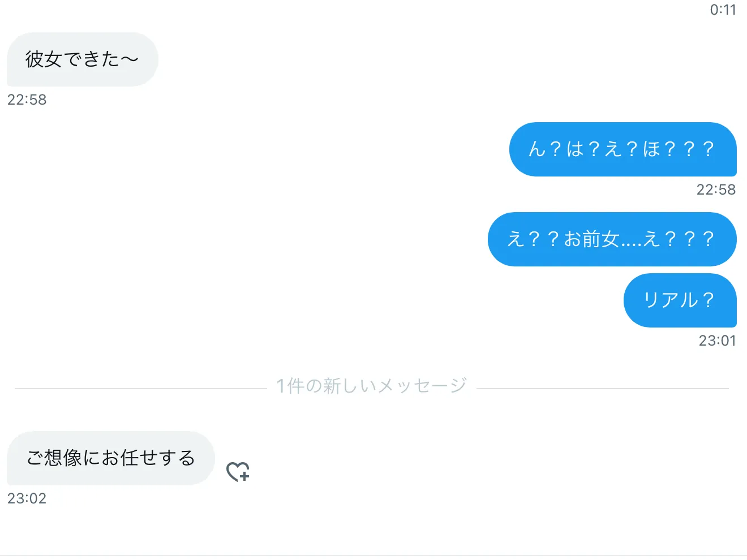Click the horizontal border line at the bottom of the chat
This screenshot has height=560, width=747.
click(373, 555)
